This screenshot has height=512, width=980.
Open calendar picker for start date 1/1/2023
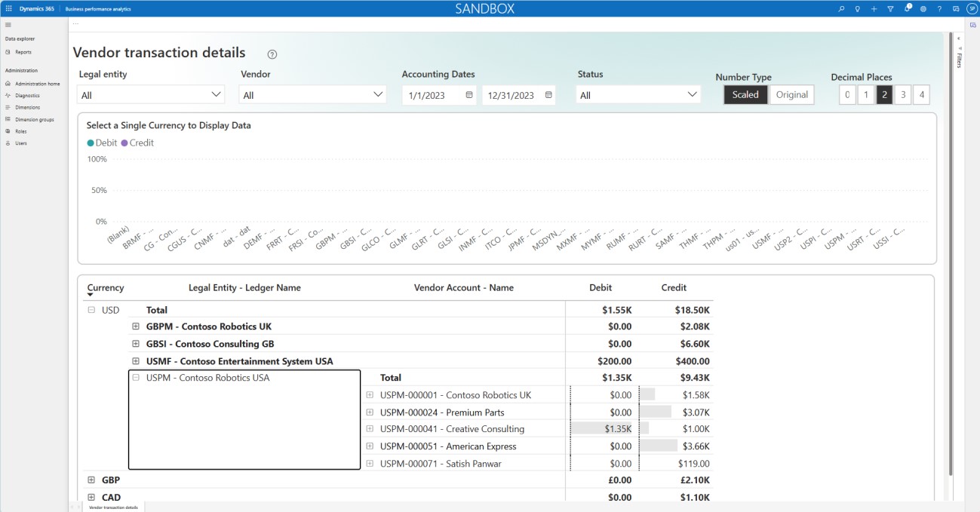pyautogui.click(x=469, y=95)
